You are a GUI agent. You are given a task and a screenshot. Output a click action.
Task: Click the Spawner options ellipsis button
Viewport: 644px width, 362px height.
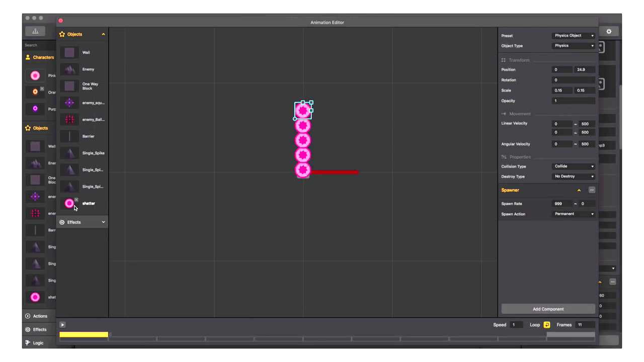[592, 190]
